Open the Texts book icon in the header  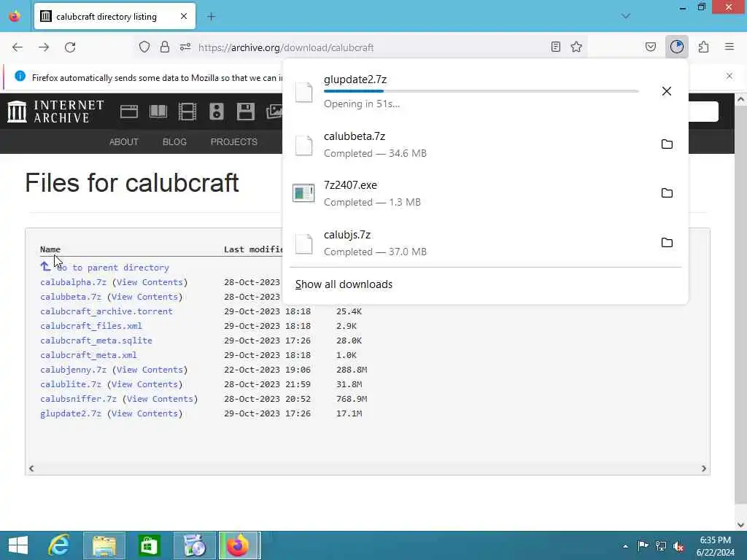point(158,112)
